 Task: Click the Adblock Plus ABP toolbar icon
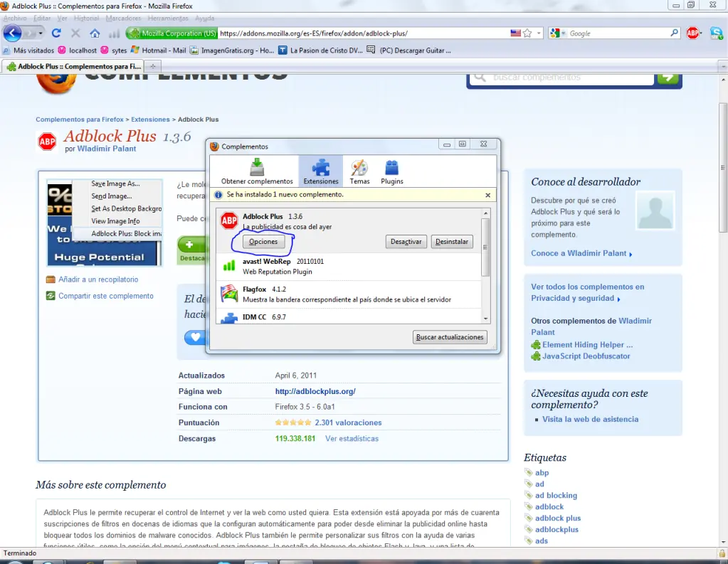tap(692, 33)
